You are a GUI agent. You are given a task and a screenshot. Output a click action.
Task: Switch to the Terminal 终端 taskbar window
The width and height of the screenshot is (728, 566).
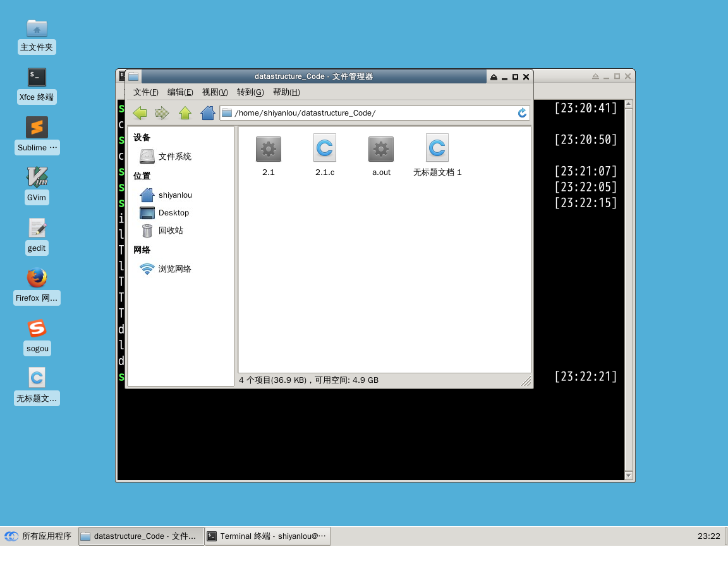pos(268,536)
